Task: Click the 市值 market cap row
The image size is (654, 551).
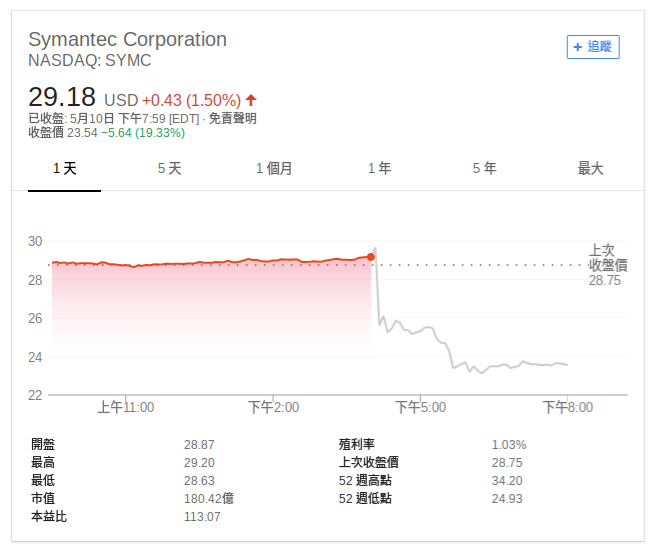Action: pos(43,498)
